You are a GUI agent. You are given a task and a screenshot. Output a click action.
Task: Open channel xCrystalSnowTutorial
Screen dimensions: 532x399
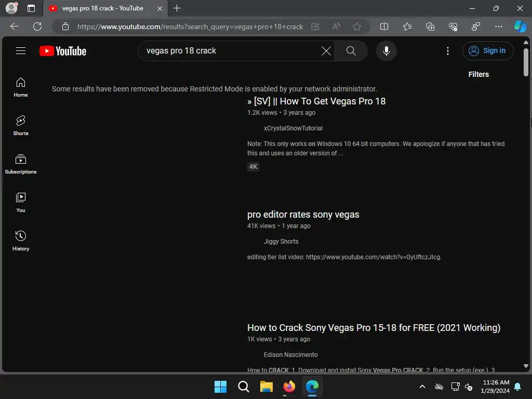[x=293, y=128]
